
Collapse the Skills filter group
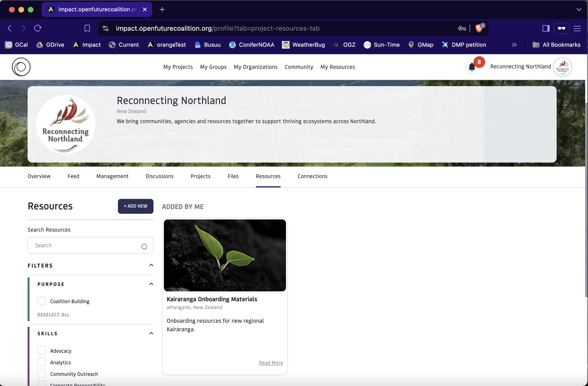151,333
